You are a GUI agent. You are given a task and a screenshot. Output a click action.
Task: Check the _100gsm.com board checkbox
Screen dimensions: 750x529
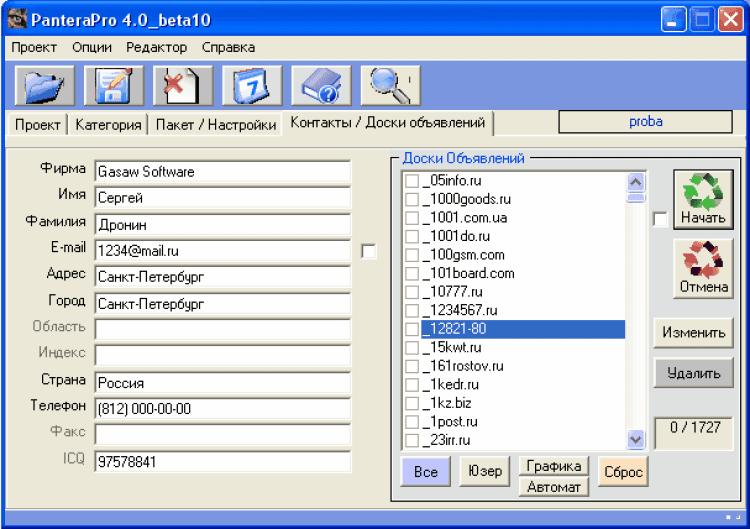click(412, 255)
